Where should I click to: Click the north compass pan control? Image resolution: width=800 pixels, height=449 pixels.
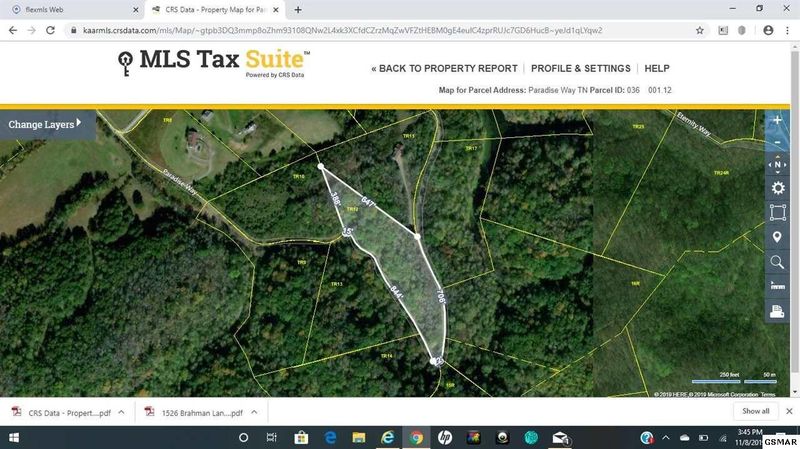[777, 165]
